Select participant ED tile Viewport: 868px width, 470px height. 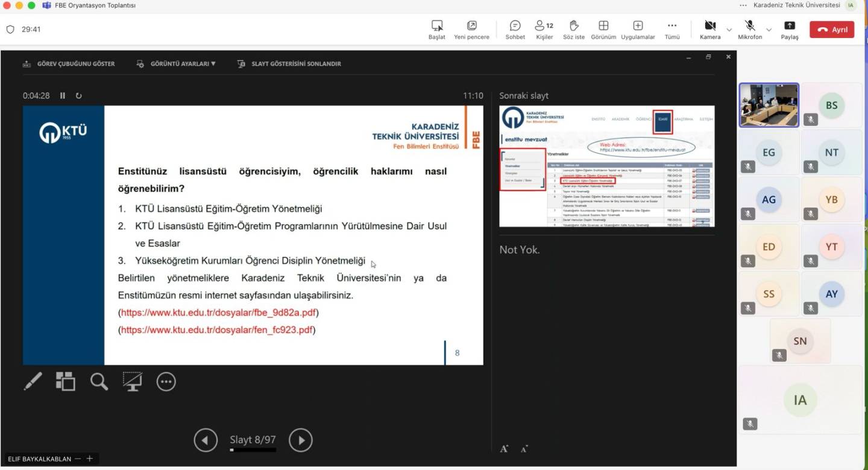(769, 246)
